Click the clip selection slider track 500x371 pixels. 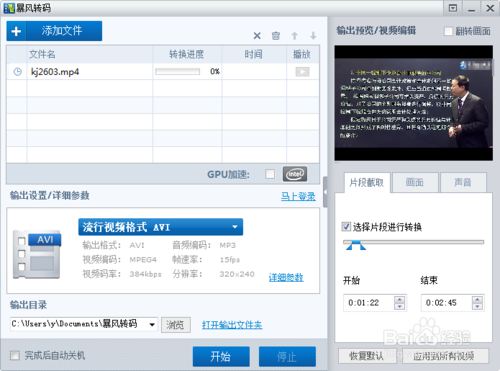click(413, 242)
